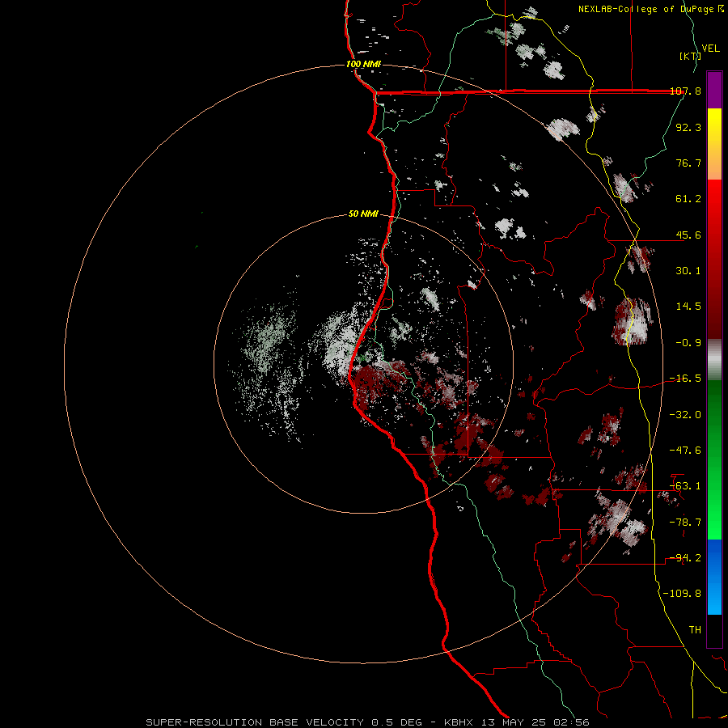This screenshot has height=728, width=728.
Task: Select the gray near-zero segment of the color bar
Action: pyautogui.click(x=714, y=360)
